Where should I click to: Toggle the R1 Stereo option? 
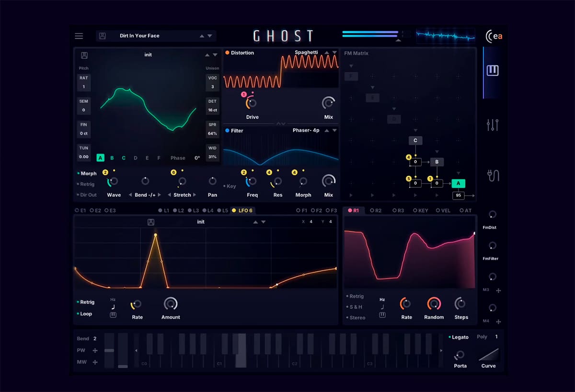(356, 318)
